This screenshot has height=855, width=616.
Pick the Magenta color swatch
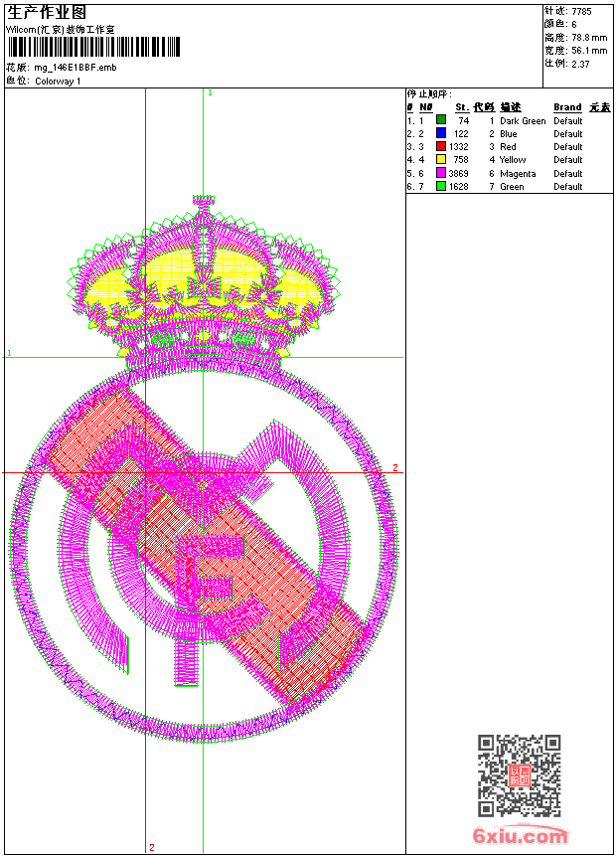[441, 173]
